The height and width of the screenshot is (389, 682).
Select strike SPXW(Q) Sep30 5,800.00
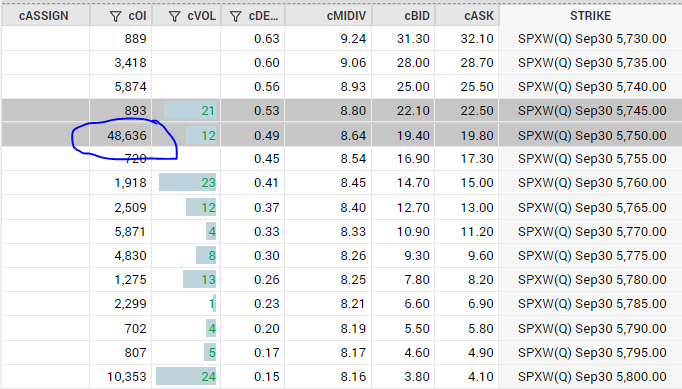click(592, 376)
